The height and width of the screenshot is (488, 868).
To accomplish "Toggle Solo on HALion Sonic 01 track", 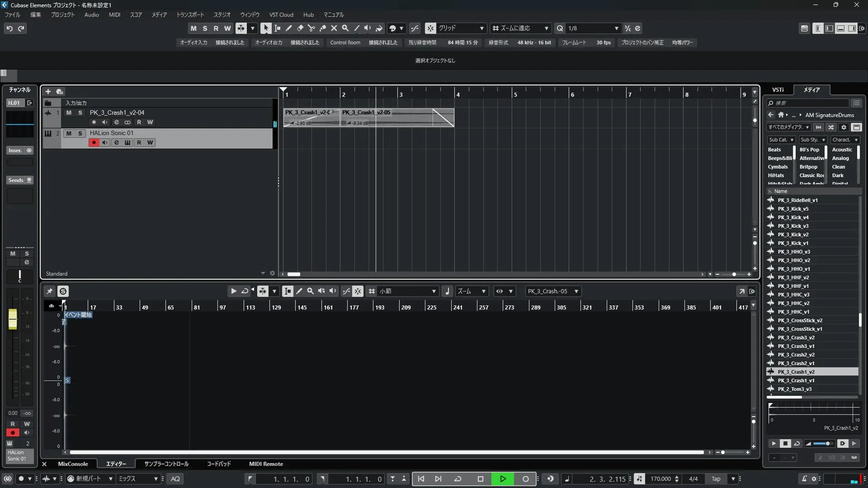I will coord(80,133).
